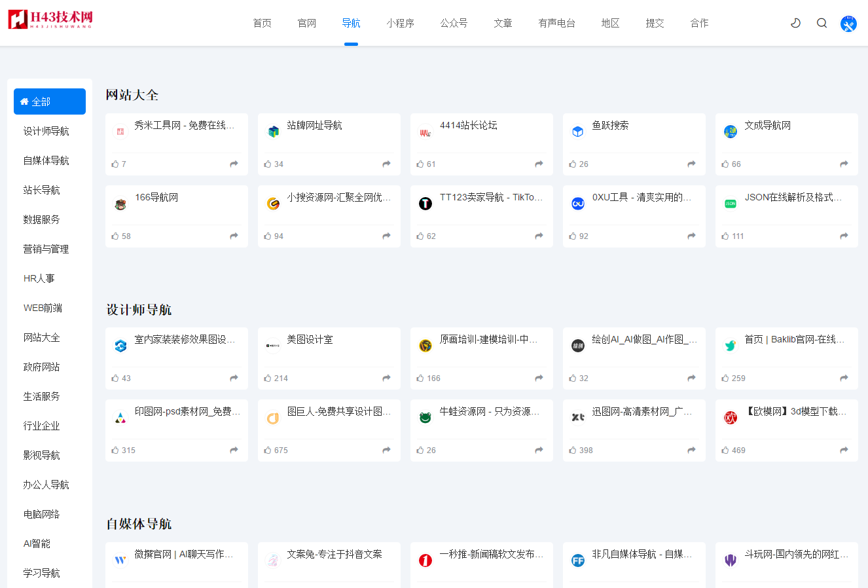
Task: Click the 网站大全 section heading
Action: (x=132, y=95)
